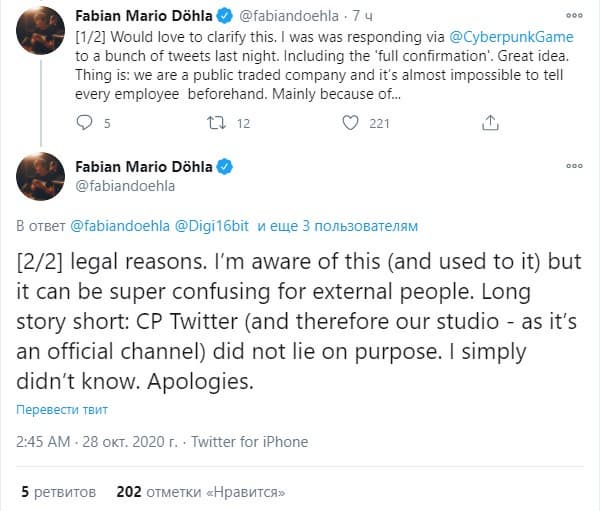This screenshot has width=600, height=511.
Task: Expand "и еще 3 пользователям" recipients list
Action: coord(337,226)
